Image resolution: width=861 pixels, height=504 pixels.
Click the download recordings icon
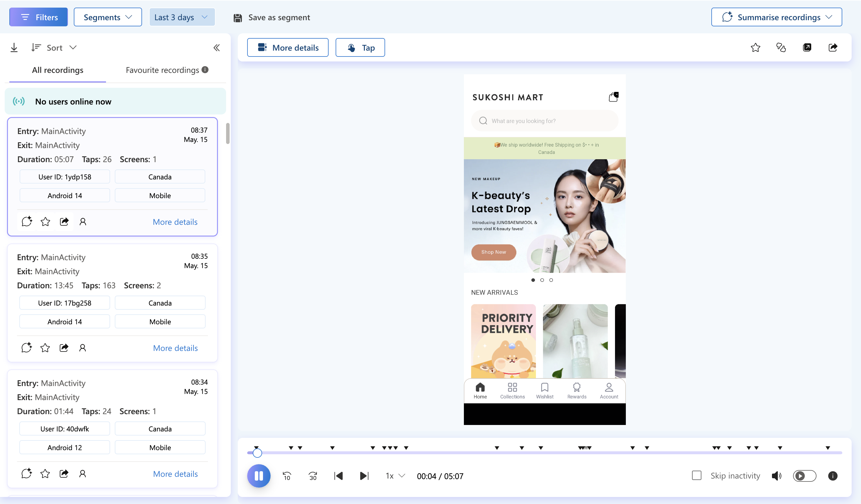pyautogui.click(x=14, y=47)
